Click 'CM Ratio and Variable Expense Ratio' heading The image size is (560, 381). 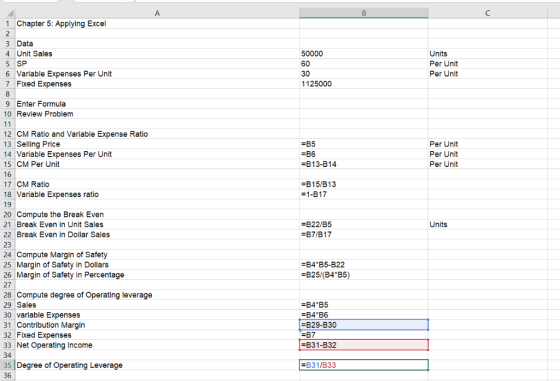click(157, 134)
